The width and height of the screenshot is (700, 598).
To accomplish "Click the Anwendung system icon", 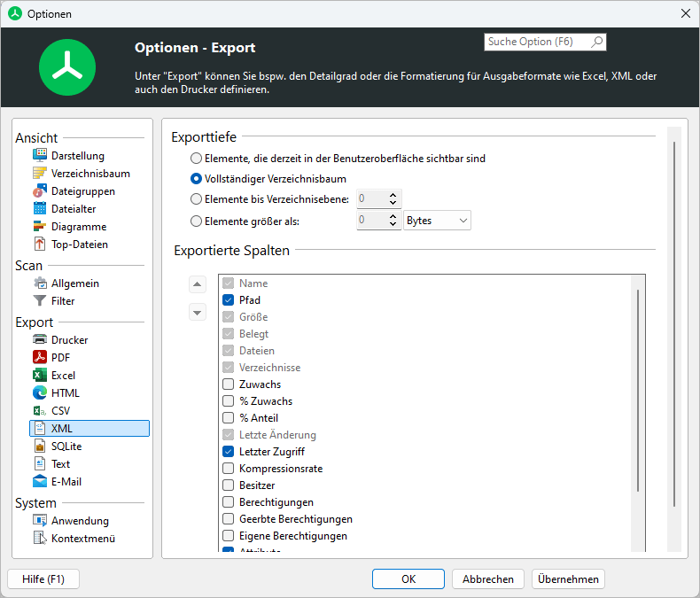I will coord(40,520).
